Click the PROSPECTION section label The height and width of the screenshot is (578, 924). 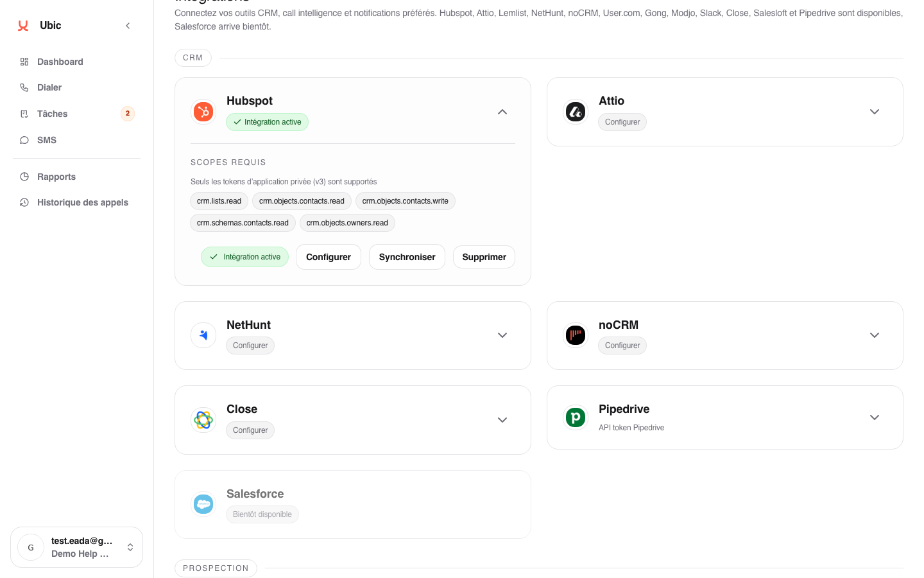216,568
